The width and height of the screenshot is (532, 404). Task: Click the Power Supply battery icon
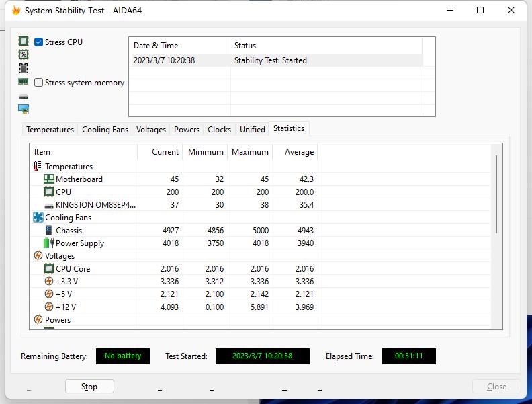coord(48,243)
